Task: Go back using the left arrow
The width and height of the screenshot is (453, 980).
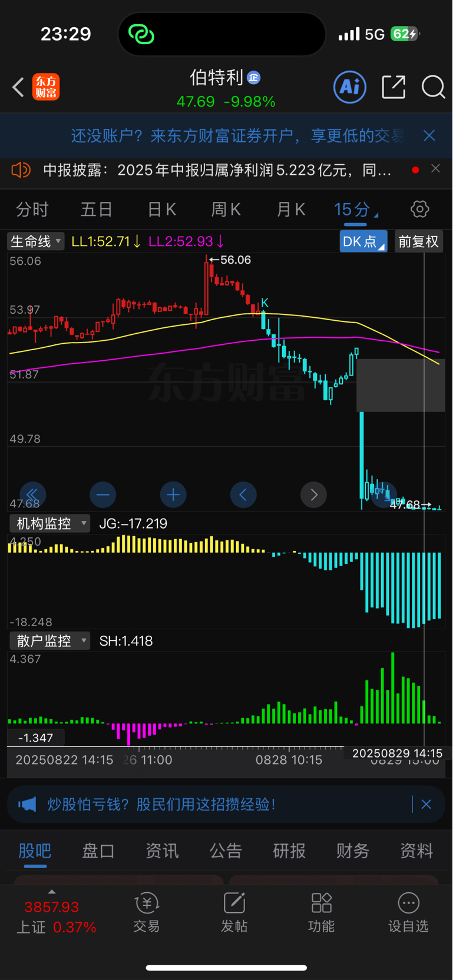Action: coord(18,87)
